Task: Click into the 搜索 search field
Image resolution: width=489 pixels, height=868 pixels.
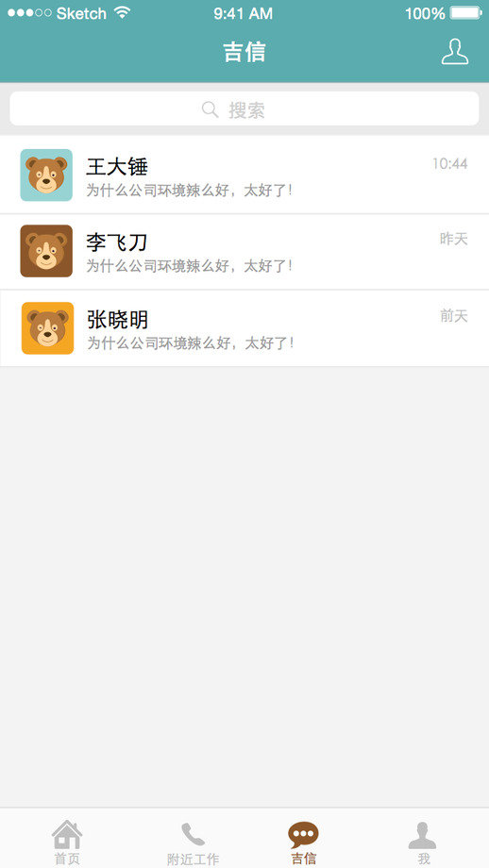Action: point(244,108)
